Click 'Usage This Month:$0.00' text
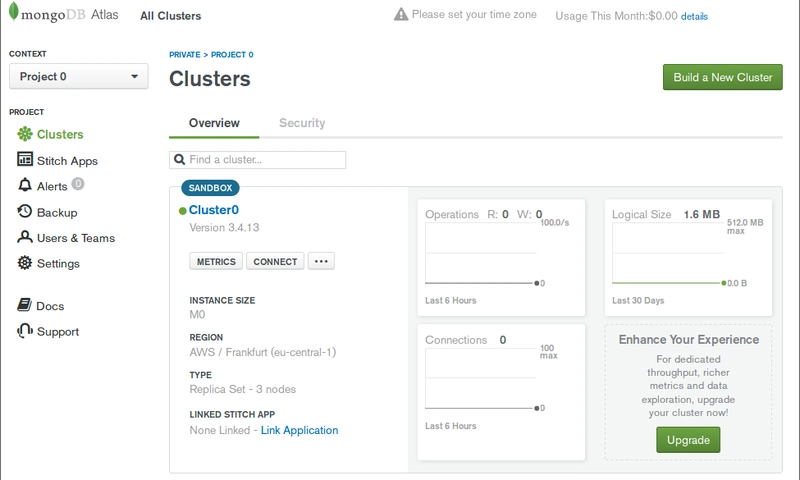The height and width of the screenshot is (480, 800). [x=616, y=16]
